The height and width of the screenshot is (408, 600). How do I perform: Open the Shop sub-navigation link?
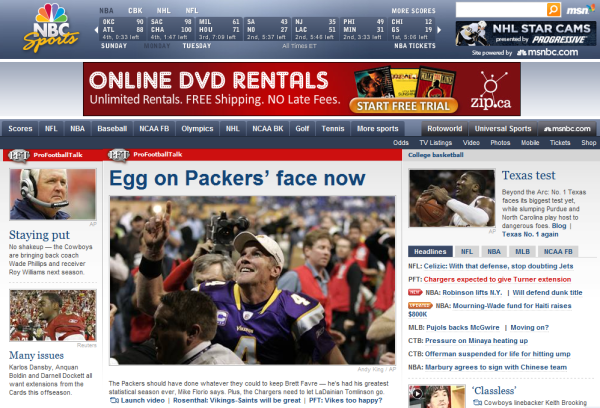[x=589, y=143]
